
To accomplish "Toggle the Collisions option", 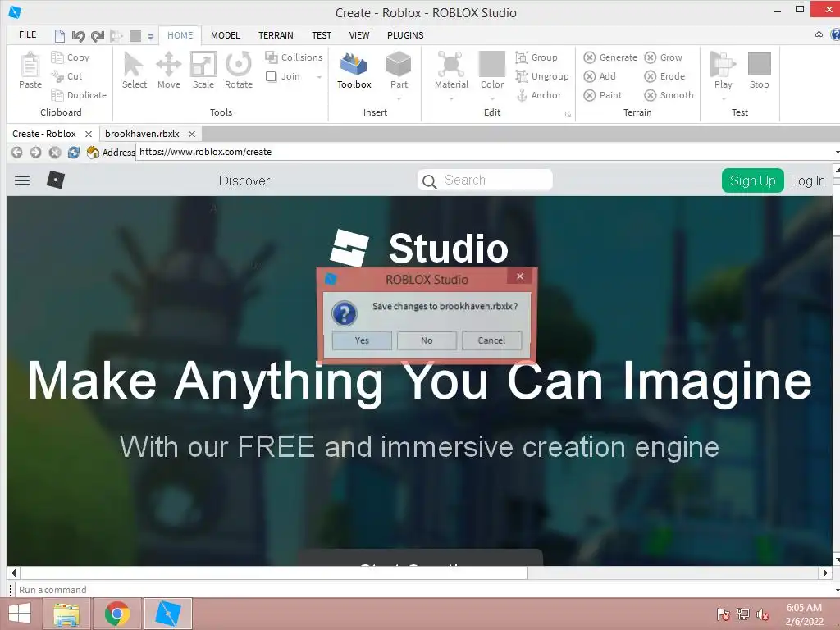I will click(x=294, y=57).
